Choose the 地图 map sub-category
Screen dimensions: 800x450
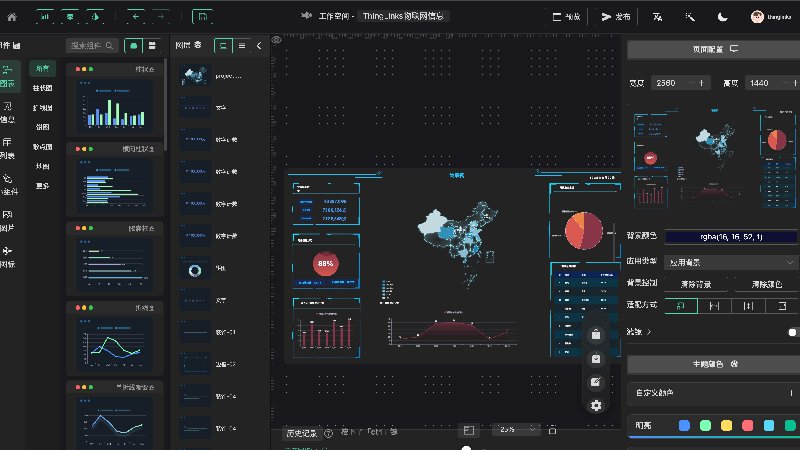(x=42, y=166)
